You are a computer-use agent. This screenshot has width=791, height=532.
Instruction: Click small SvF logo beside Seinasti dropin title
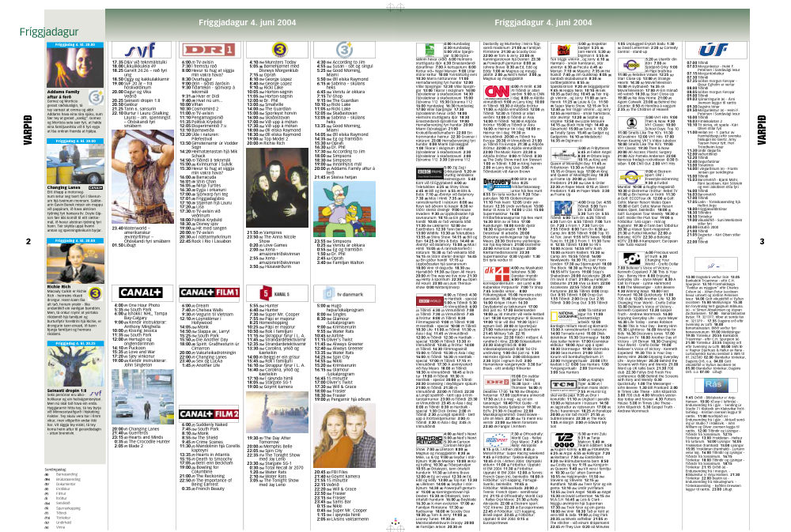(96, 392)
